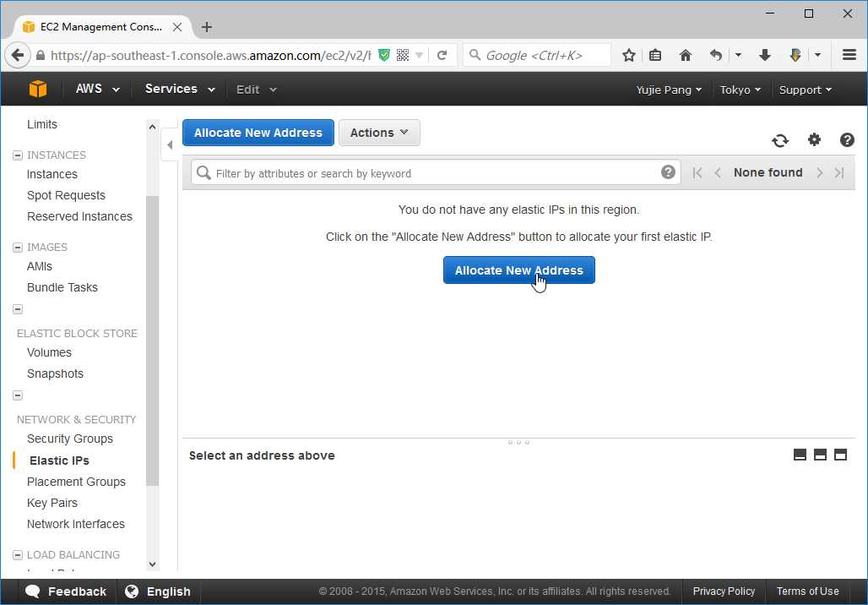Screen dimensions: 868x605
Task: Open Instances in sidebar
Action: [52, 174]
